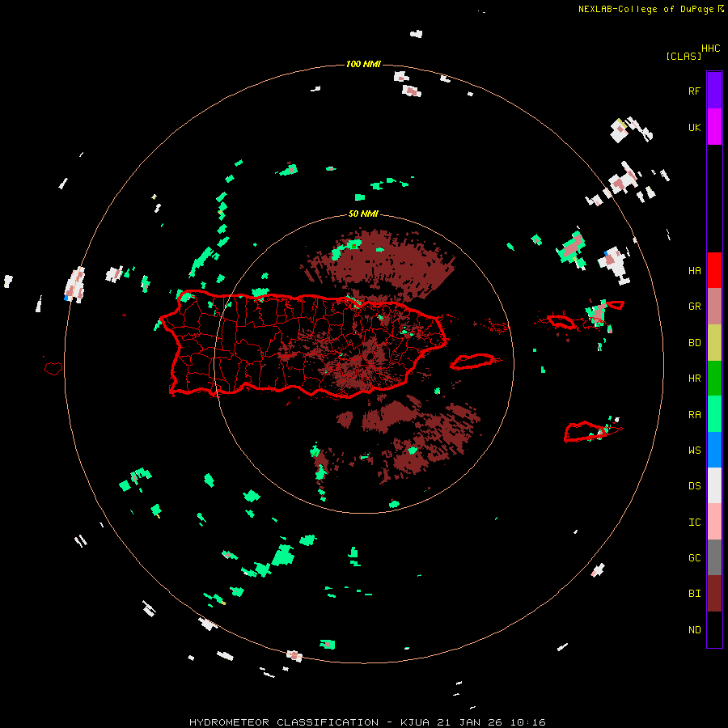Screen dimensions: 728x728
Task: Click the HA red legend swatch
Action: (x=714, y=270)
